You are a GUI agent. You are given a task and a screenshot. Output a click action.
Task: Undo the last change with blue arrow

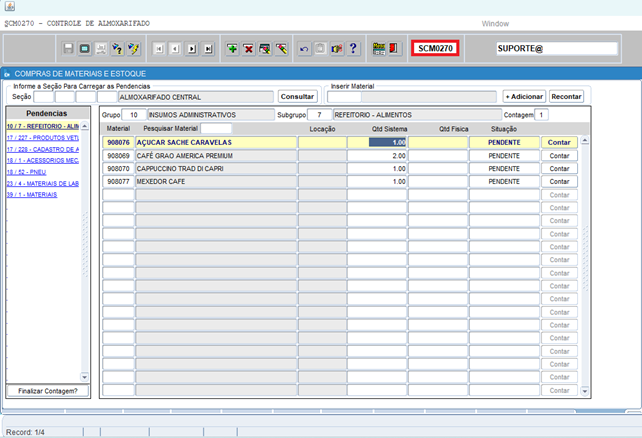(304, 49)
